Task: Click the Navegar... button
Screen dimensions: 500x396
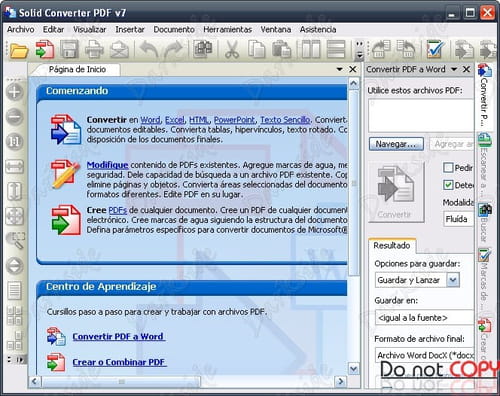Action: [396, 144]
